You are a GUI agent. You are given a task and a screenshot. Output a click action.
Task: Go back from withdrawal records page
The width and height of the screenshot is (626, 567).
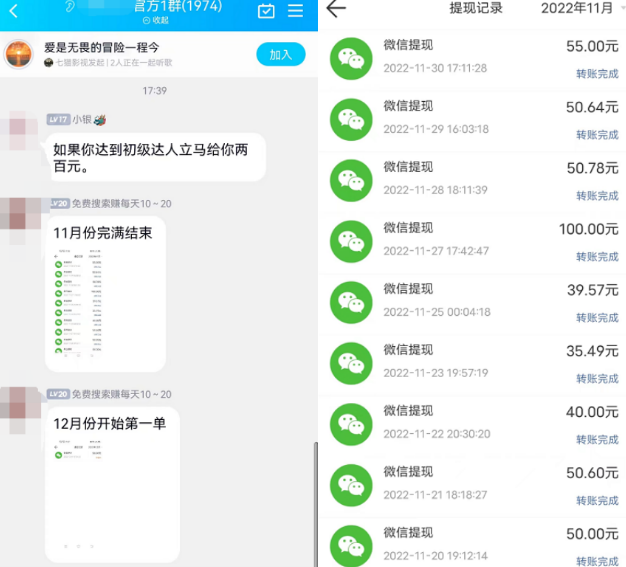click(x=336, y=9)
